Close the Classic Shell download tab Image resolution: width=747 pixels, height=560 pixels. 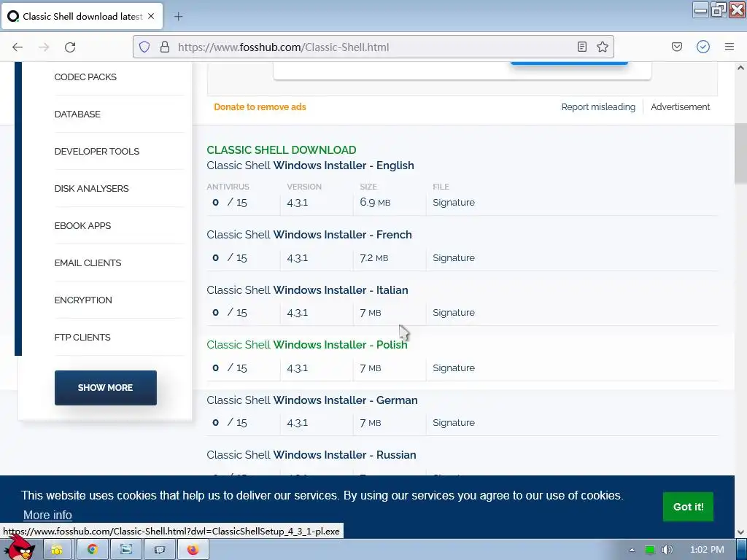(151, 16)
